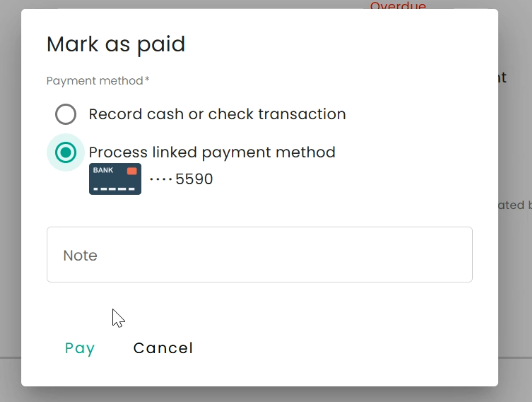Click the 'Mark as paid' dialog title
Image resolution: width=532 pixels, height=402 pixels.
[x=116, y=44]
